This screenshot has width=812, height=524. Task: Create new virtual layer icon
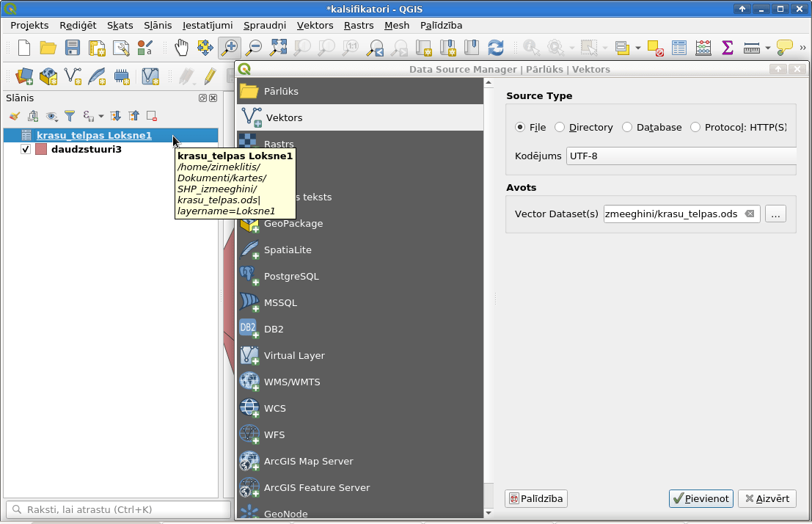click(150, 77)
